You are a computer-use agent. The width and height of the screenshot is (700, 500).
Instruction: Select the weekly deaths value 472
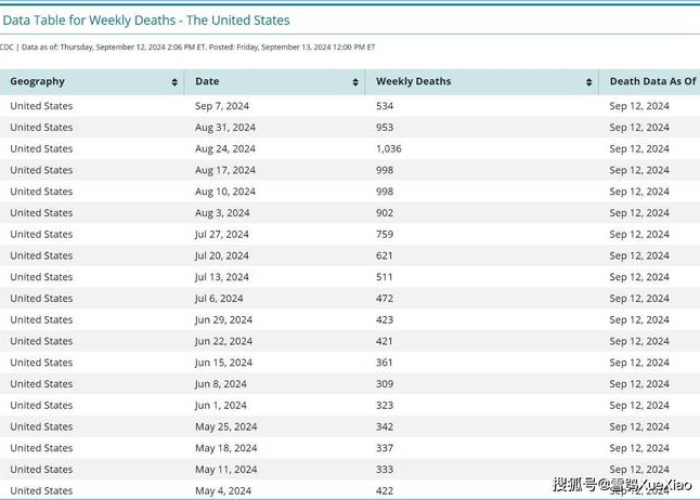point(384,299)
